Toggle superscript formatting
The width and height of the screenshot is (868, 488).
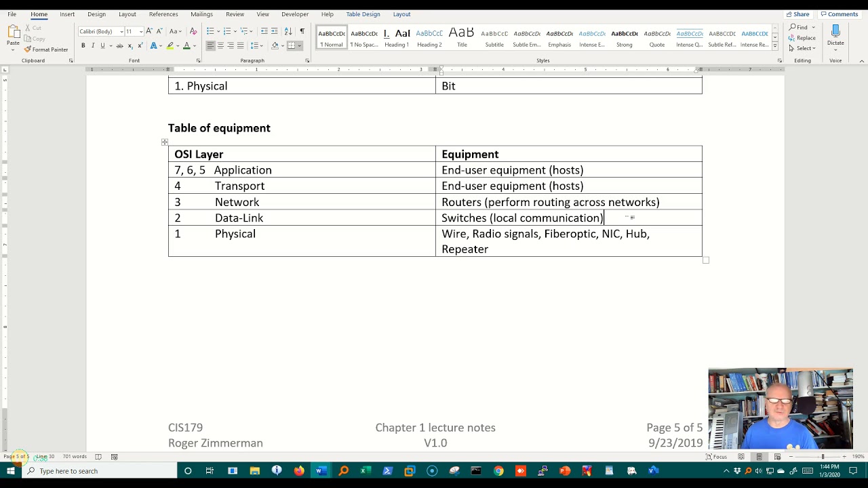pos(139,45)
